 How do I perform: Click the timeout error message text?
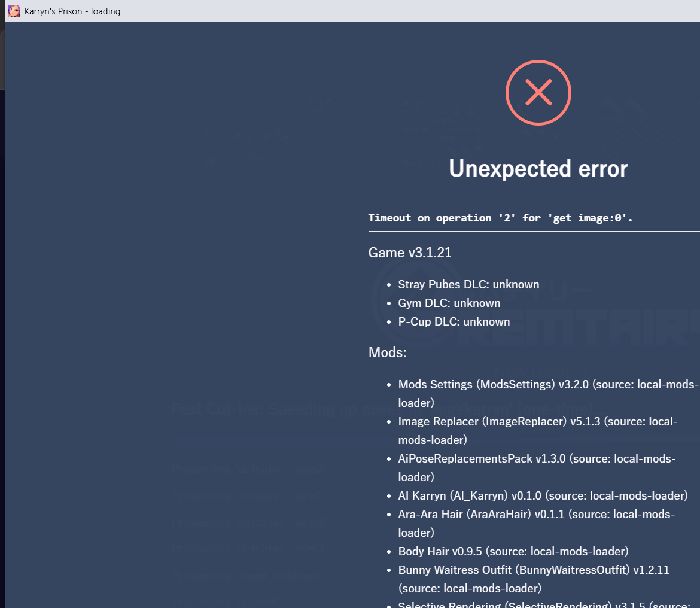pos(500,218)
